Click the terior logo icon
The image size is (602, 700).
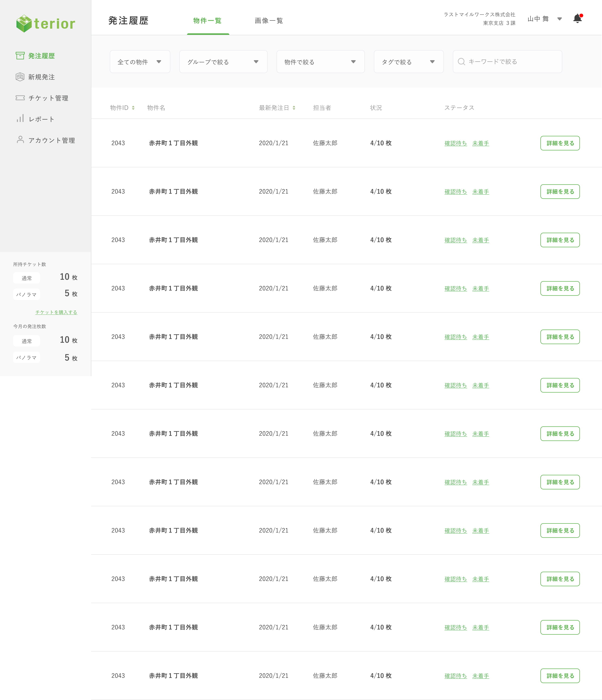coord(24,23)
